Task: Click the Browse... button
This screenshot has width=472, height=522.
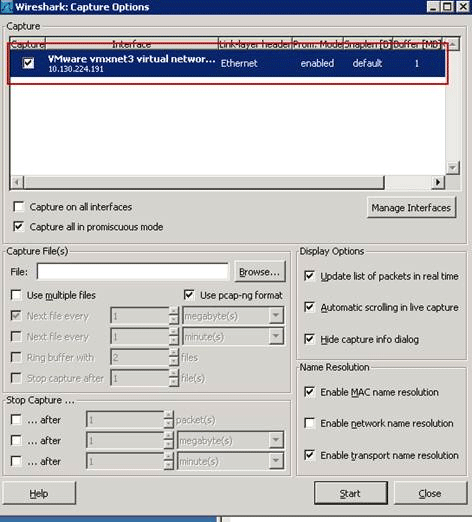Action: tap(260, 272)
